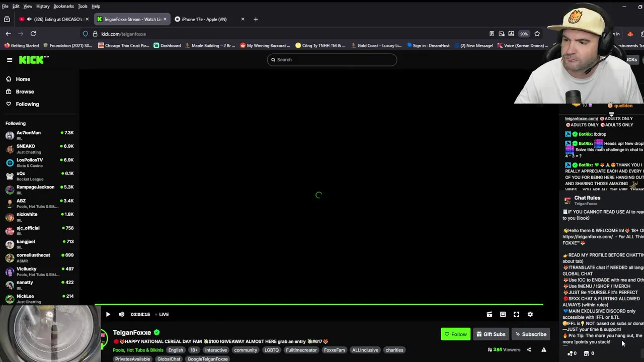Mute the YouTube tab audio icon
The image size is (644, 362).
[30, 19]
